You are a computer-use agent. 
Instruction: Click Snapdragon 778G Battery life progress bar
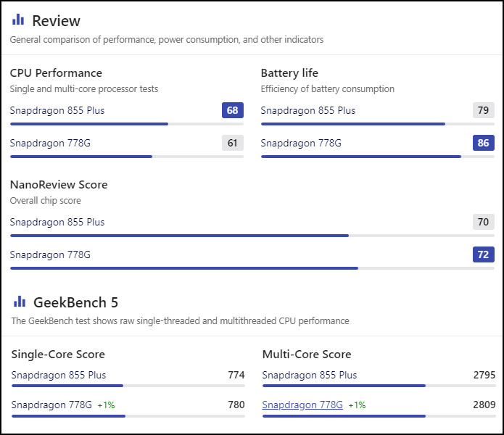pyautogui.click(x=377, y=157)
